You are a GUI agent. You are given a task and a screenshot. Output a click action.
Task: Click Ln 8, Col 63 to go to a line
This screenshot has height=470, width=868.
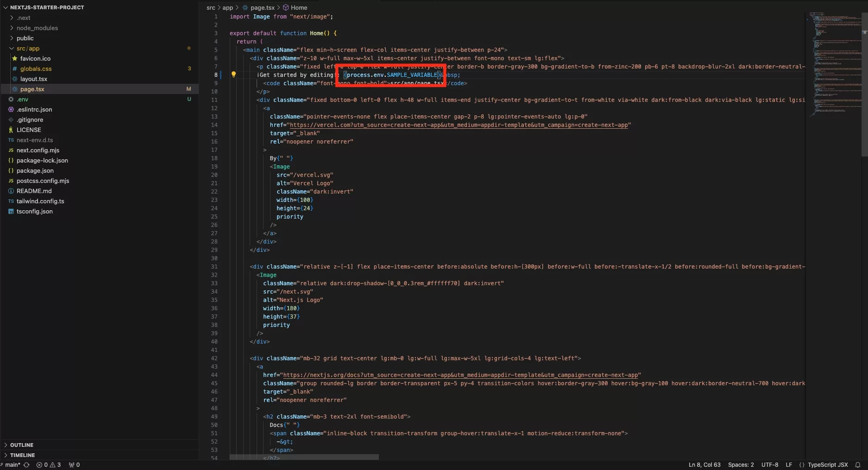click(704, 465)
